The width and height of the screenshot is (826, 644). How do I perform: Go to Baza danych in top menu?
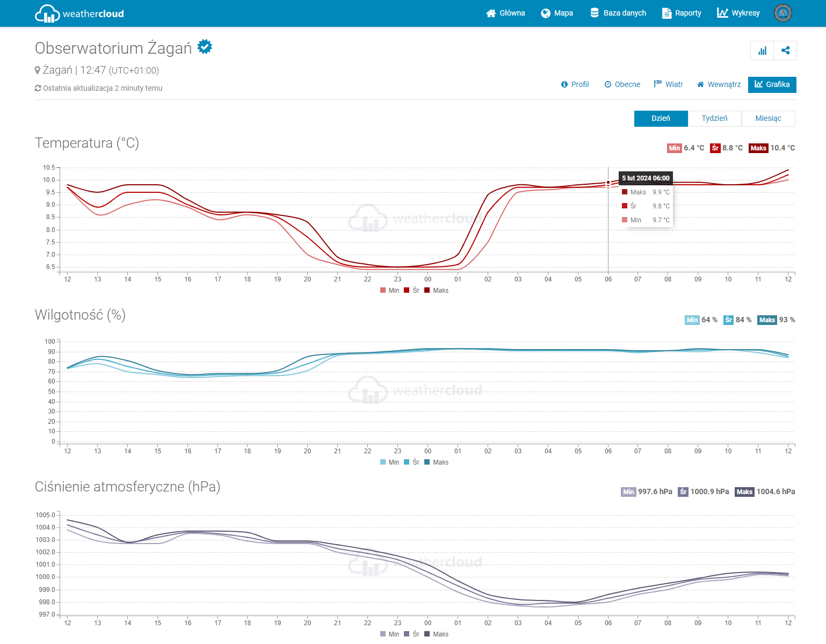coord(618,13)
